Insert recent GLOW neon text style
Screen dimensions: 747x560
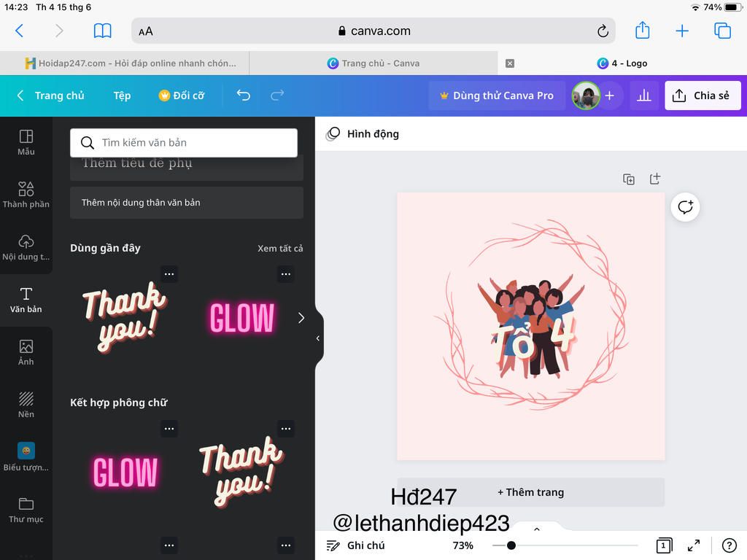[x=242, y=318]
